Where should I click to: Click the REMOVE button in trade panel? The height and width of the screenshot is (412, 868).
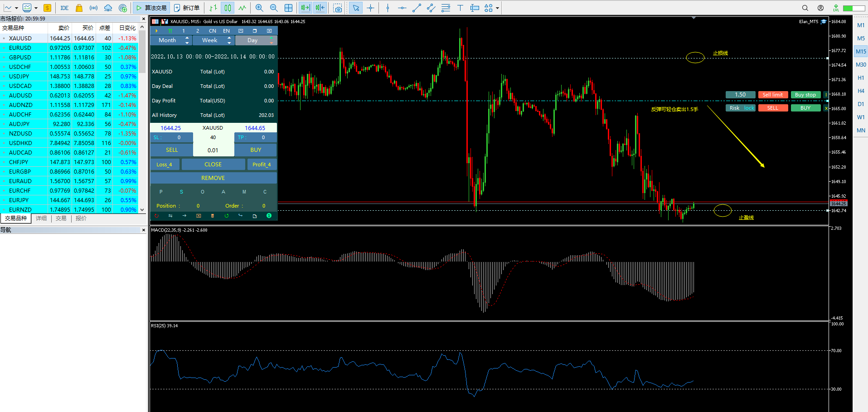213,178
